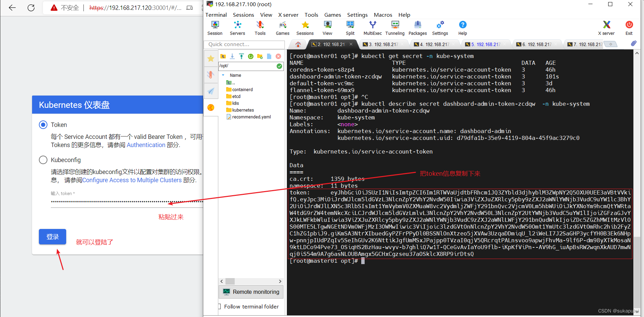Viewport: 644px width, 317px height.
Task: Click the SFTP download arrow icon
Action: pyautogui.click(x=232, y=56)
